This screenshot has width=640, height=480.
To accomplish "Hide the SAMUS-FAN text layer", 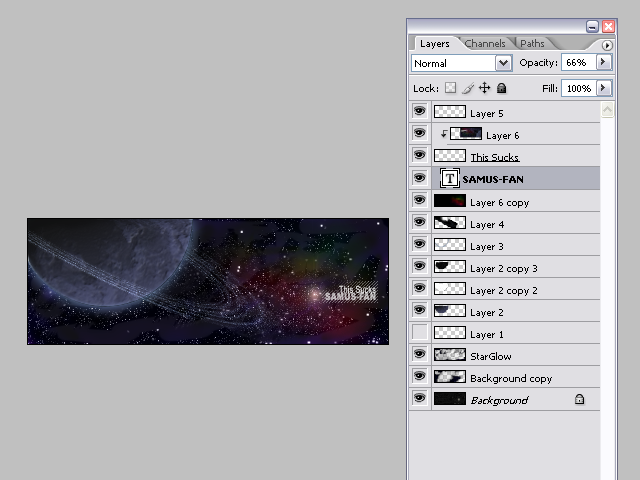I will tap(420, 178).
